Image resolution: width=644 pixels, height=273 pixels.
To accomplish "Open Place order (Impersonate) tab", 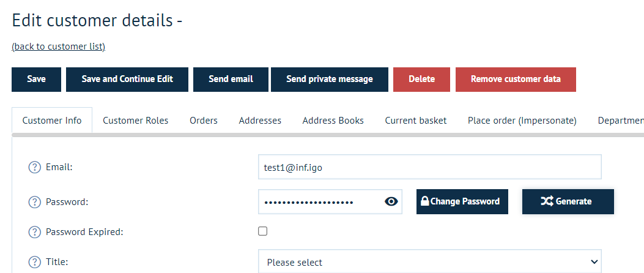I will [x=522, y=121].
